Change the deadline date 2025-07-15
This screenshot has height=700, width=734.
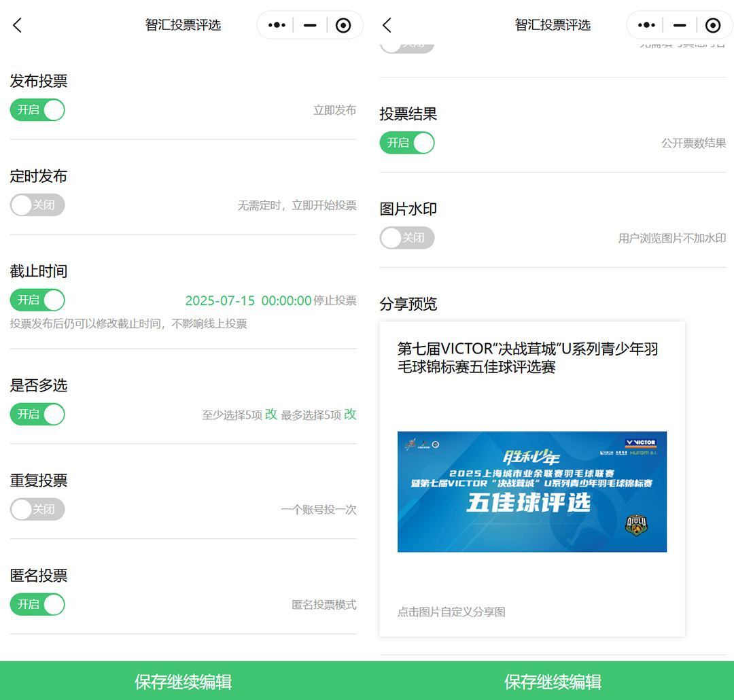tap(220, 300)
